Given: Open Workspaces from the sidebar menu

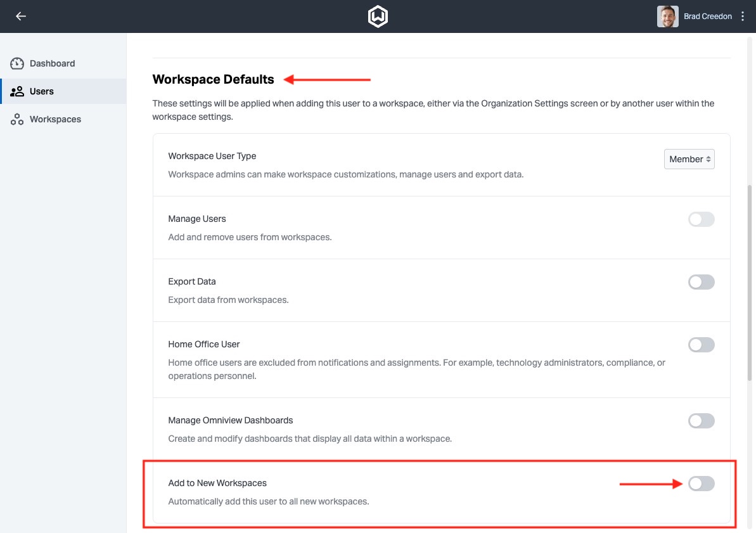Looking at the screenshot, I should (55, 119).
